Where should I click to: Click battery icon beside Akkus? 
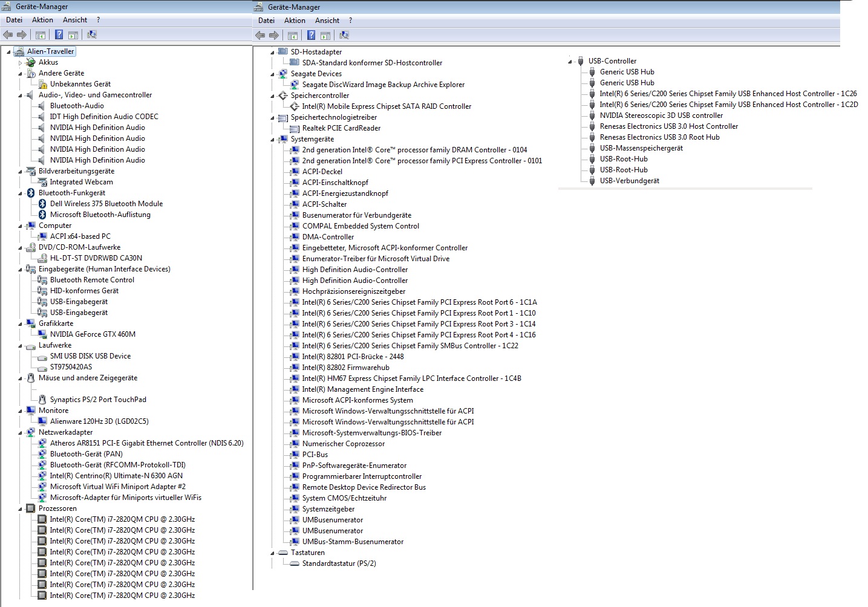coord(31,62)
